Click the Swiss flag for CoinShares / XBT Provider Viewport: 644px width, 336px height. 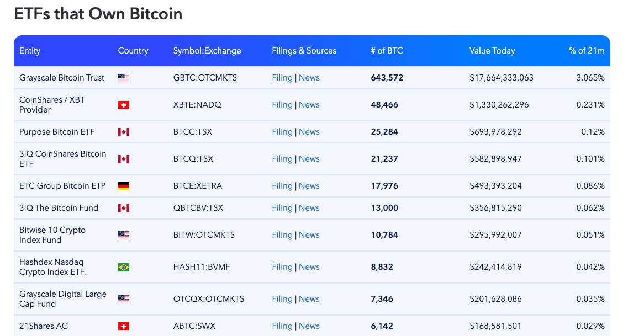coord(124,105)
